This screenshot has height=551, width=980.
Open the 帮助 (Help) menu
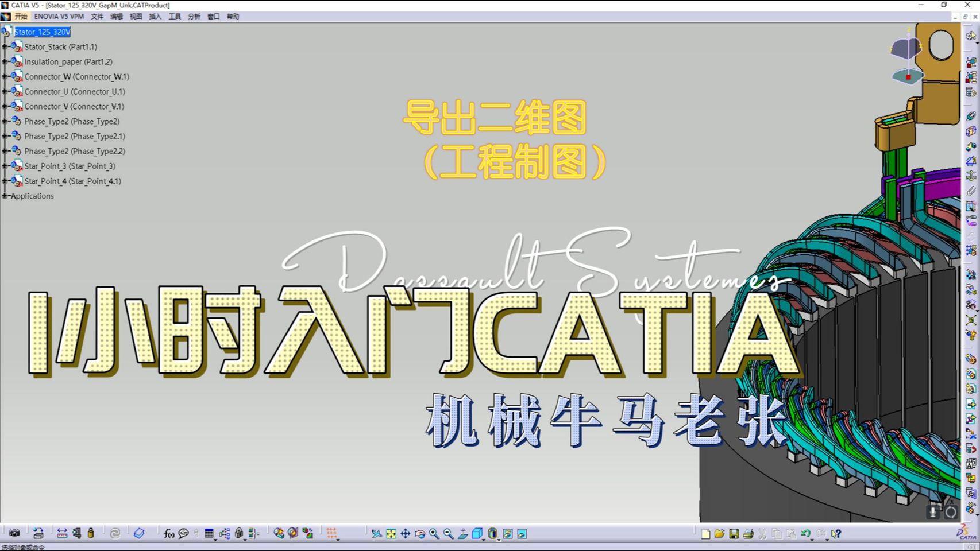tap(233, 17)
